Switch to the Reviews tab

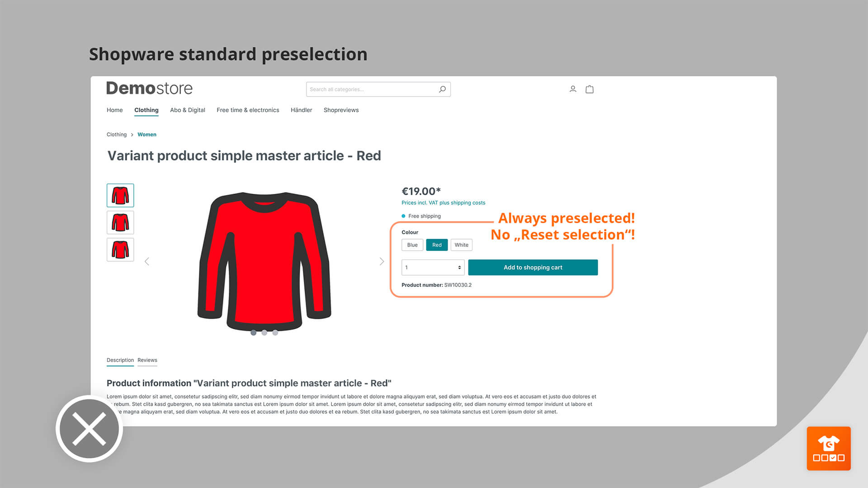pyautogui.click(x=147, y=360)
